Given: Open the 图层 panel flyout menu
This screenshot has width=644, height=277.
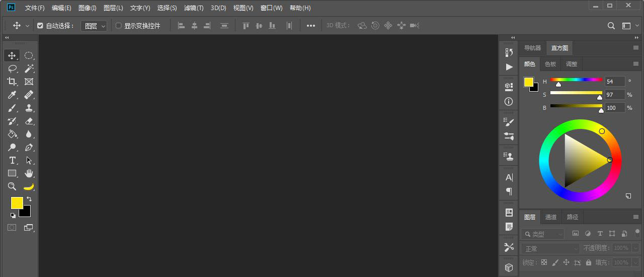Looking at the screenshot, I should point(636,217).
